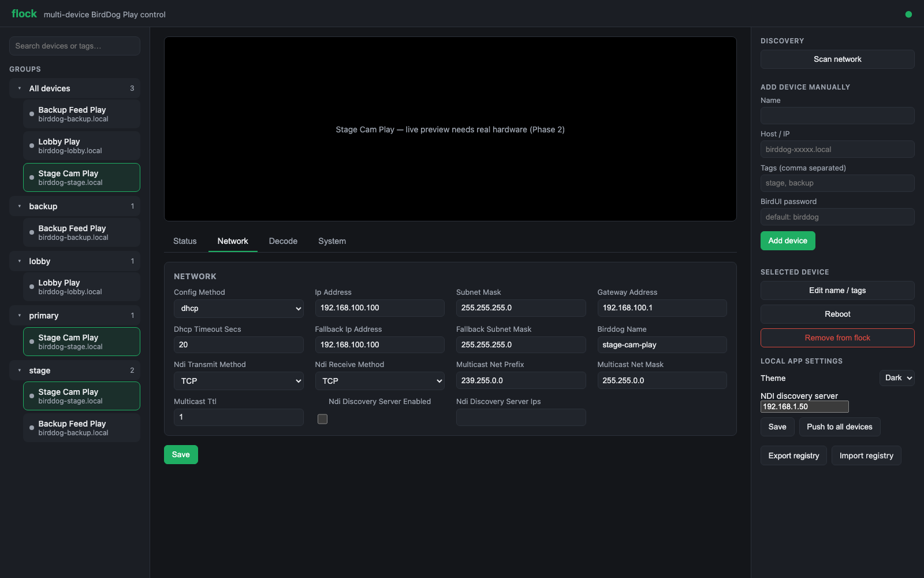Screen dimensions: 924x578
Task: Open the System tab
Action: point(332,241)
